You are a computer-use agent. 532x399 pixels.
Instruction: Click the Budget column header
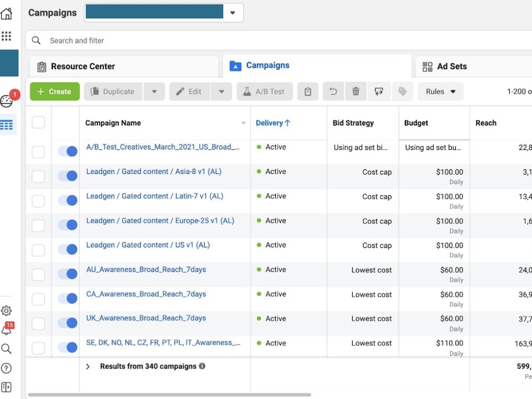[416, 123]
